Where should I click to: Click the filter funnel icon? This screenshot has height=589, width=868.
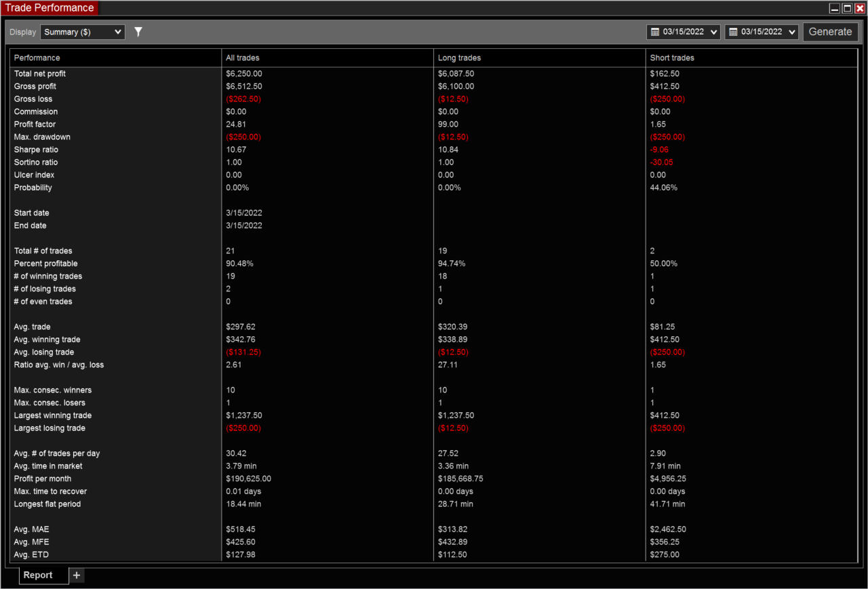coord(138,32)
